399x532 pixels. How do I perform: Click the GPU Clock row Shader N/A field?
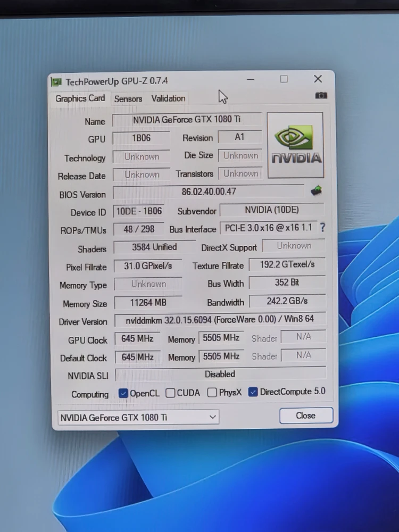(303, 337)
